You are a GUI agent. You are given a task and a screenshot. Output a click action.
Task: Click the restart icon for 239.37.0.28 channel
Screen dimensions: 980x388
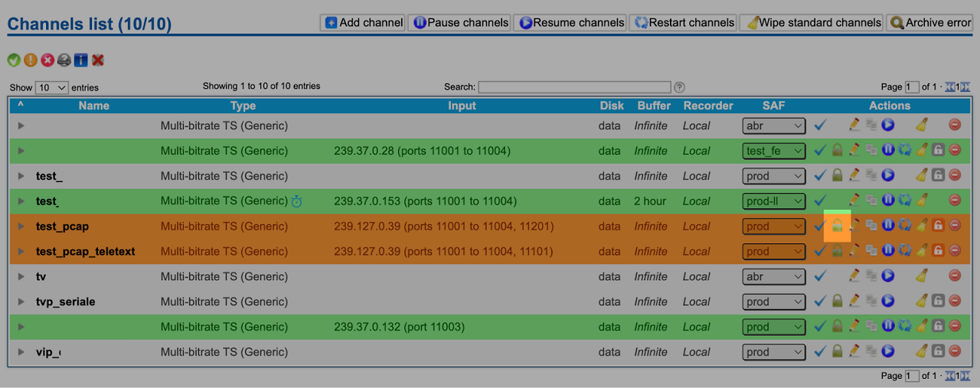[905, 150]
